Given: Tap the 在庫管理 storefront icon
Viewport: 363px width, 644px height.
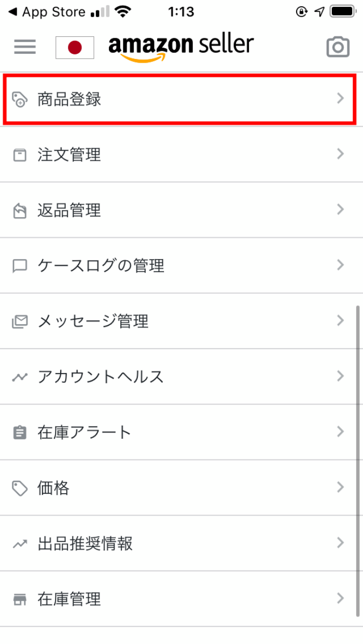Looking at the screenshot, I should coord(20,600).
